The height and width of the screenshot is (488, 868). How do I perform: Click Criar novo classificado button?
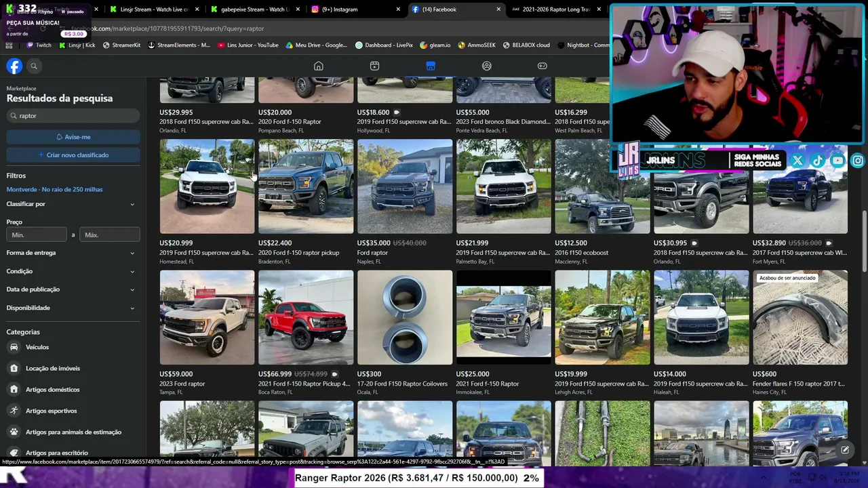(x=73, y=155)
